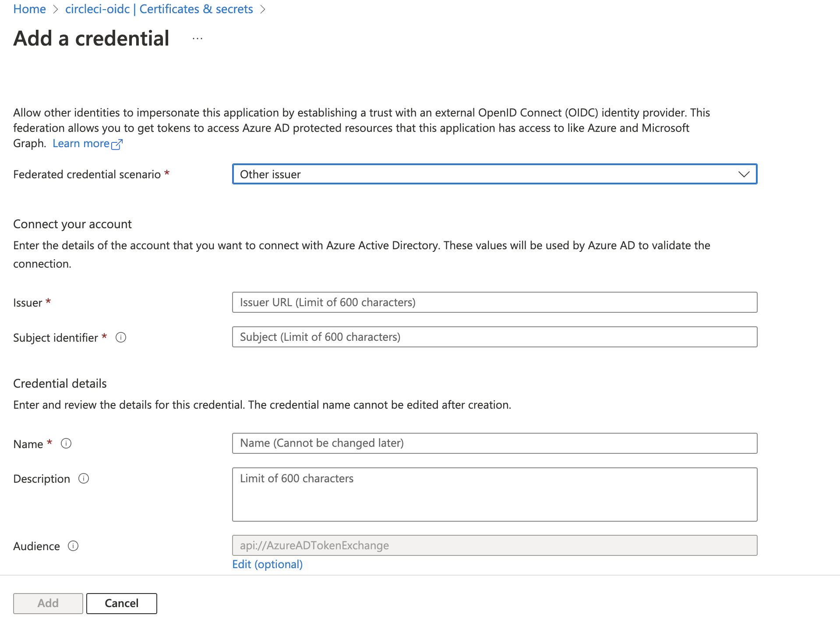
Task: Go to Home breadcrumb
Action: pos(29,9)
